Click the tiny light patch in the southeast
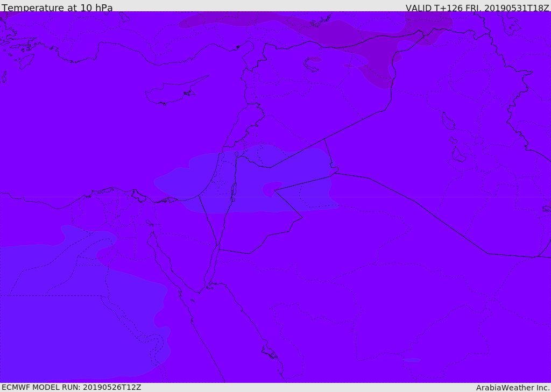This screenshot has width=551, height=392. pyautogui.click(x=412, y=360)
